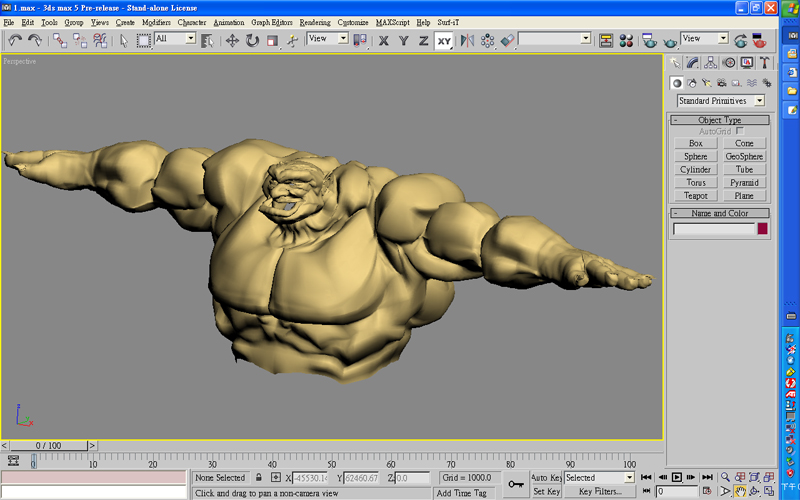Viewport: 800px width, 500px height.
Task: Open the Select by Name dialog
Action: tap(207, 40)
